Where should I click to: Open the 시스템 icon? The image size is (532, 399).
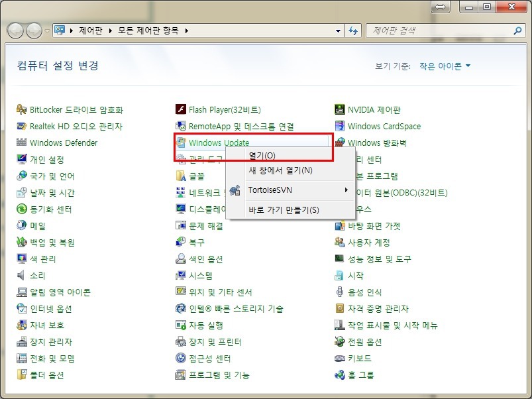point(181,275)
